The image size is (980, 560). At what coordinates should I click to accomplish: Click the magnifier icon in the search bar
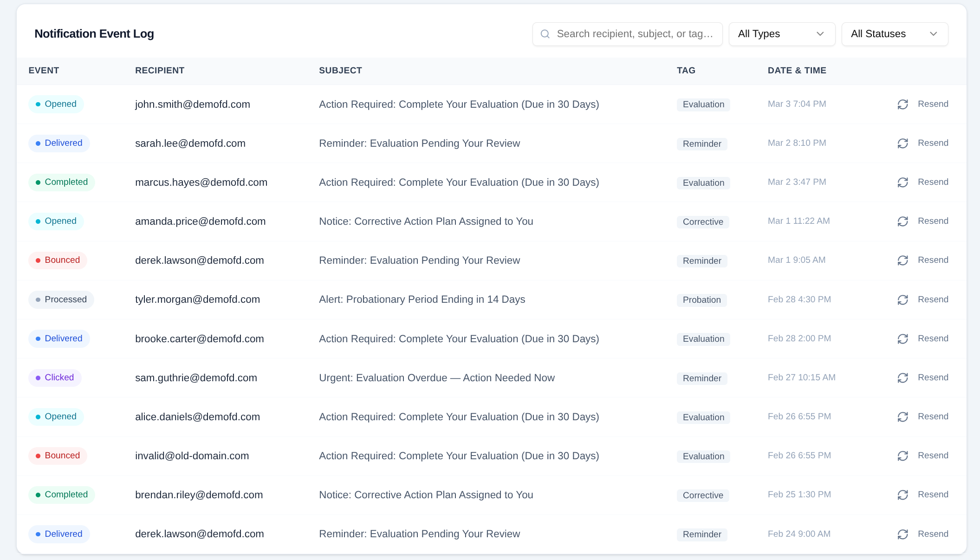pos(545,34)
